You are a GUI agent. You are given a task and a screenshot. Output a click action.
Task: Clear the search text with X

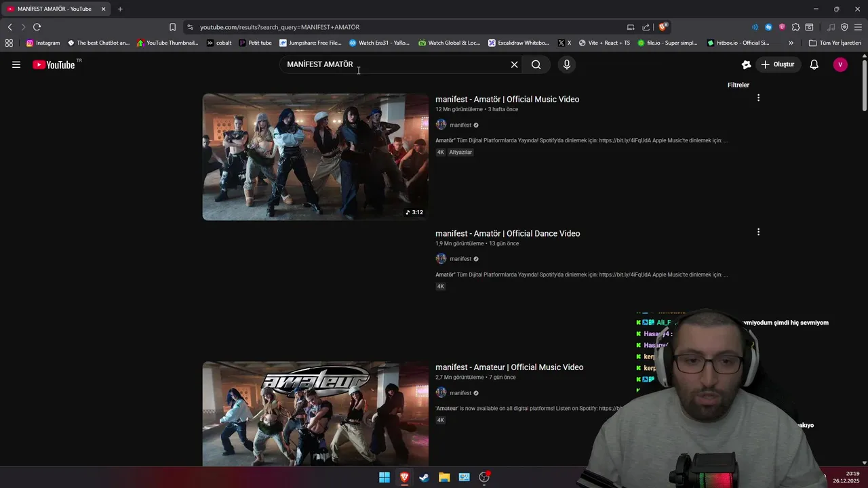514,64
